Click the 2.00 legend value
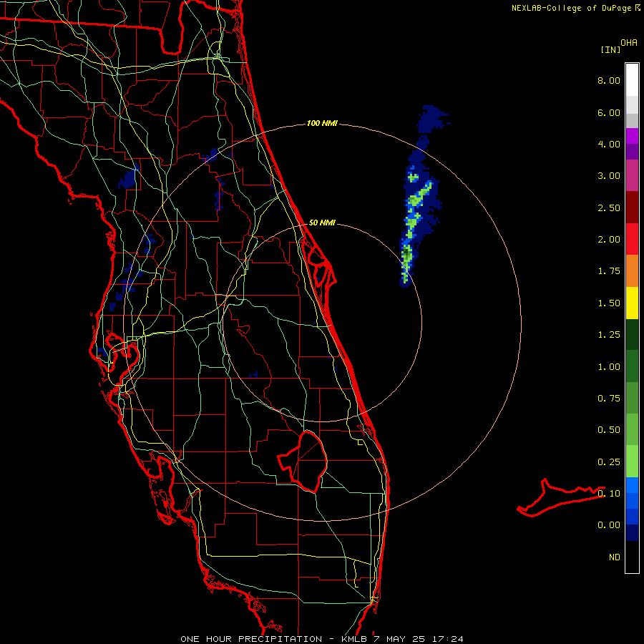Screen dimensions: 644x644 pyautogui.click(x=609, y=240)
